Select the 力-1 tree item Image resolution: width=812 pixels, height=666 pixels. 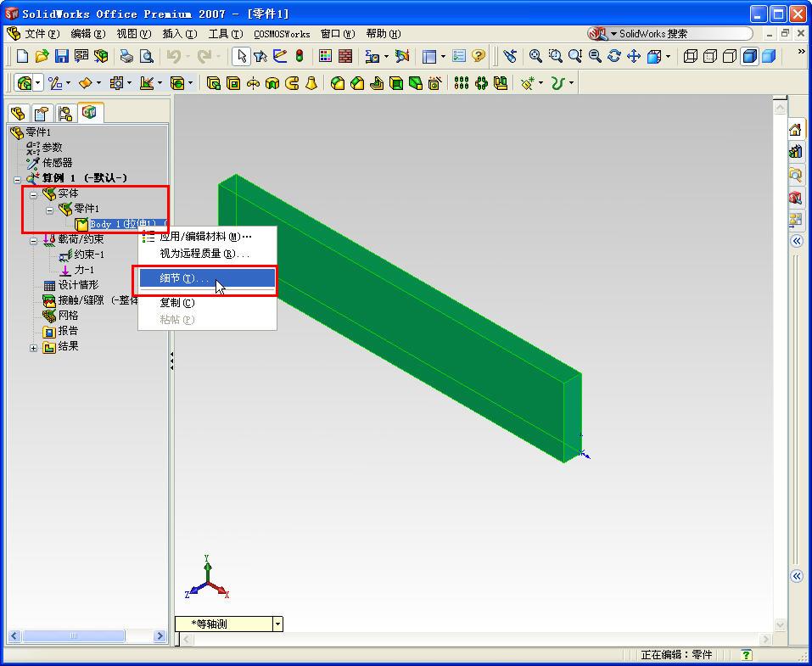[x=76, y=270]
